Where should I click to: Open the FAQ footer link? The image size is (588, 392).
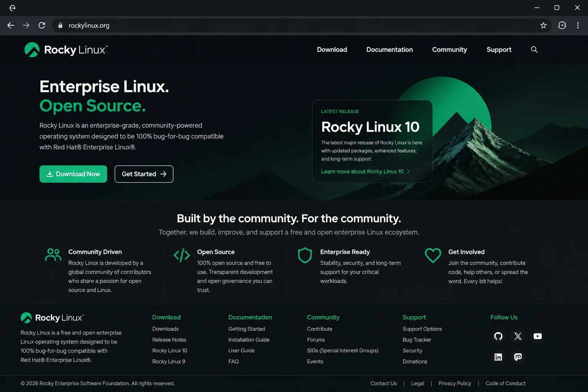click(233, 361)
